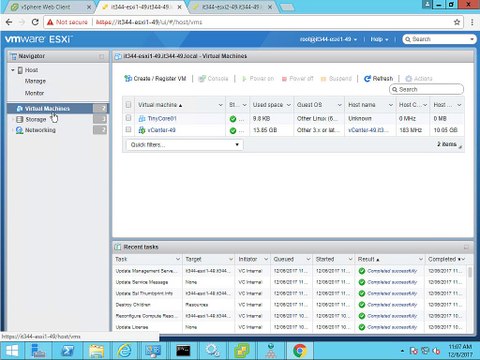Image resolution: width=480 pixels, height=360 pixels.
Task: Open the Command Prompt taskbar icon
Action: pyautogui.click(x=183, y=351)
